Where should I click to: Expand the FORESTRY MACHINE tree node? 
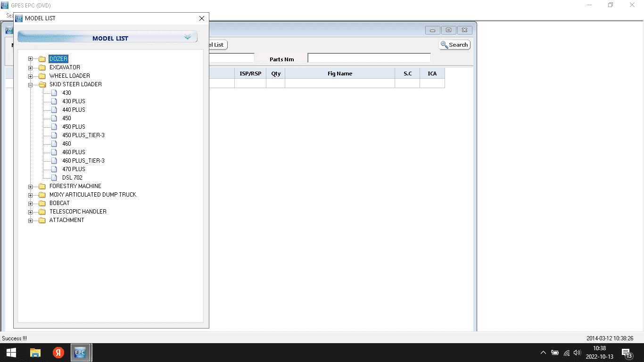tap(30, 187)
